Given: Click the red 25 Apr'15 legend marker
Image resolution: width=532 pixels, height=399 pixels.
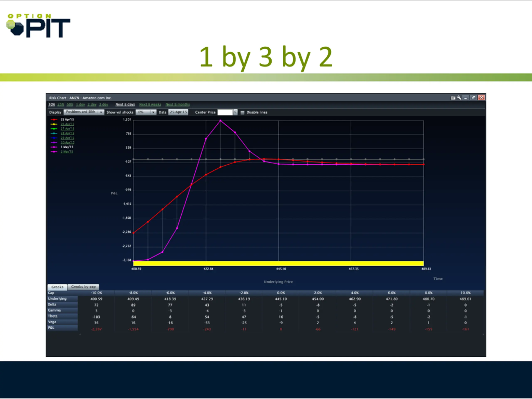Looking at the screenshot, I should click(54, 119).
